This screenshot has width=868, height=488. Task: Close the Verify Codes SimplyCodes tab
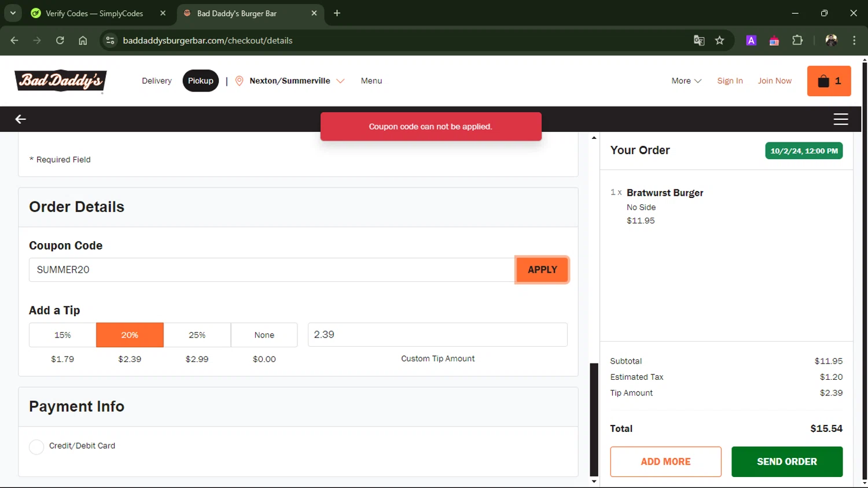click(x=163, y=13)
